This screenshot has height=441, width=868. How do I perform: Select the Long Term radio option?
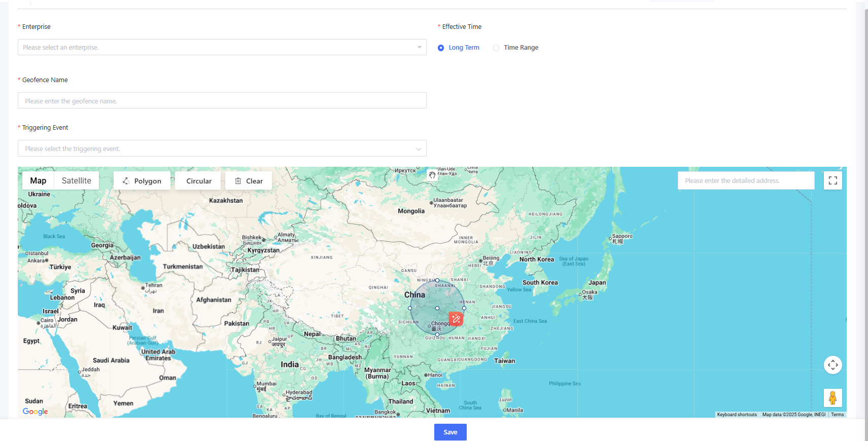tap(441, 48)
